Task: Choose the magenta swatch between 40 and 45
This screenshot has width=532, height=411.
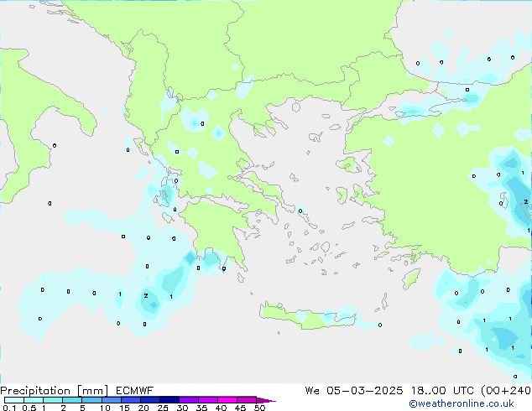Action: point(227,400)
